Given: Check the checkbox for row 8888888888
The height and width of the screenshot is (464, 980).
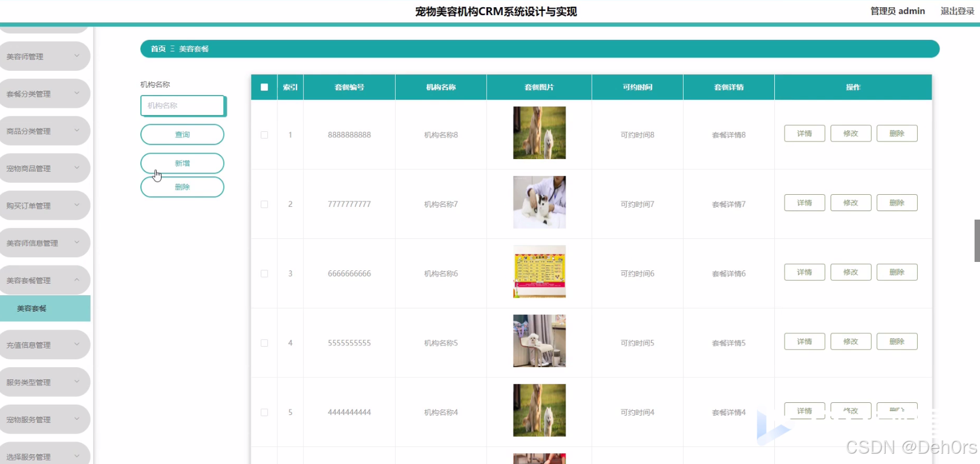Looking at the screenshot, I should click(x=264, y=135).
